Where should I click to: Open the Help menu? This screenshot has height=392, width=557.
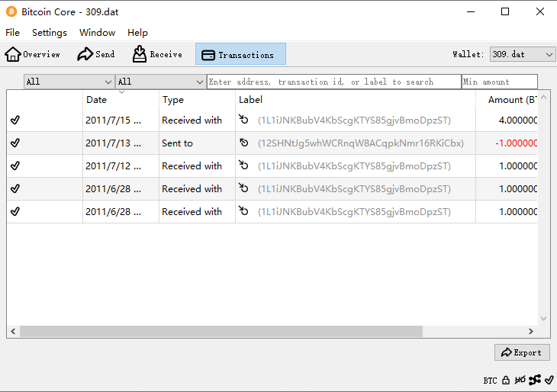pos(137,33)
